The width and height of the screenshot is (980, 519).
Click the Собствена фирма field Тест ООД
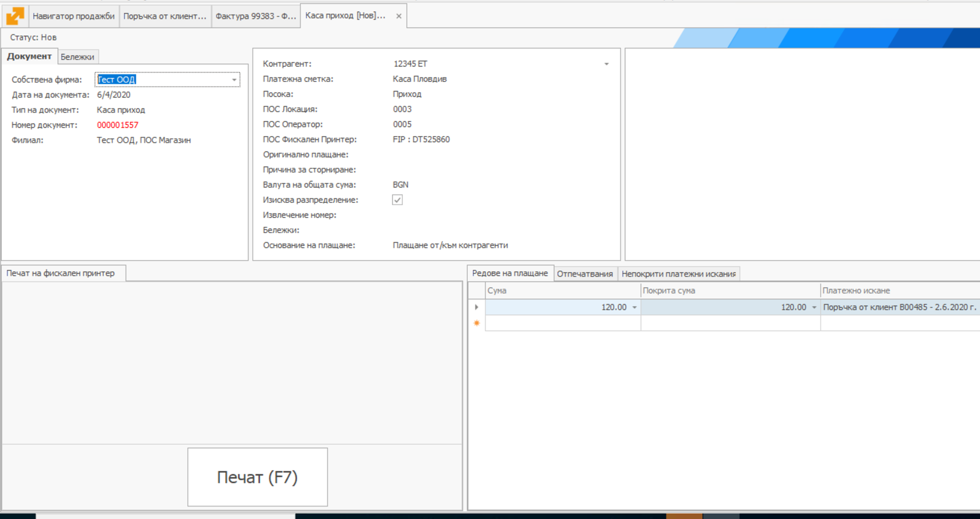click(167, 79)
